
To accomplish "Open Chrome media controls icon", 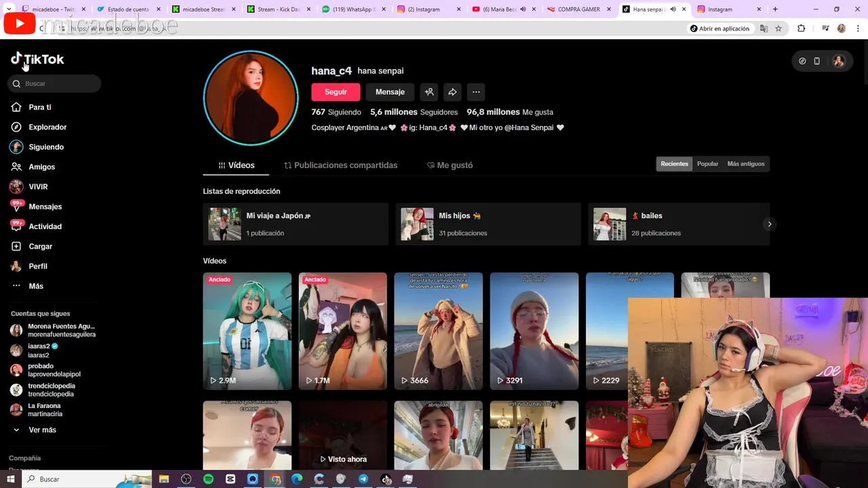I will click(825, 28).
